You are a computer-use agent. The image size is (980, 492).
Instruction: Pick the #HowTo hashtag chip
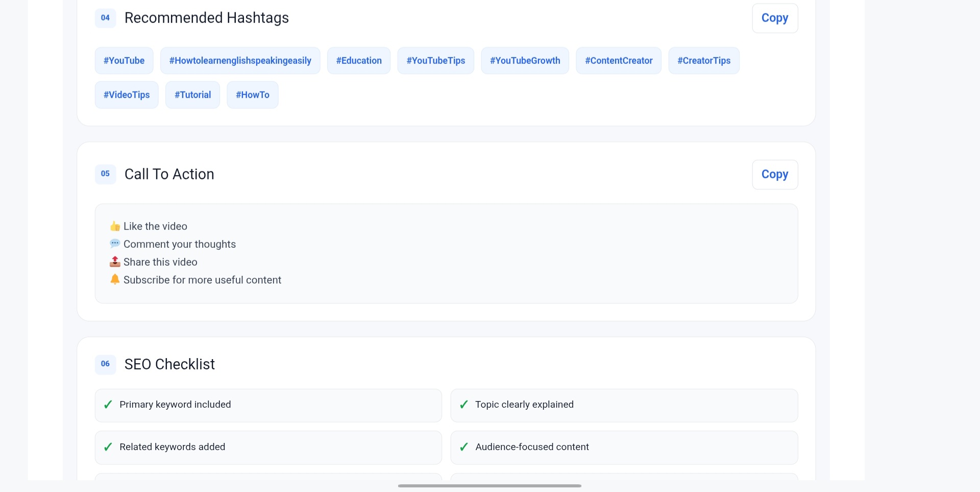click(x=253, y=95)
